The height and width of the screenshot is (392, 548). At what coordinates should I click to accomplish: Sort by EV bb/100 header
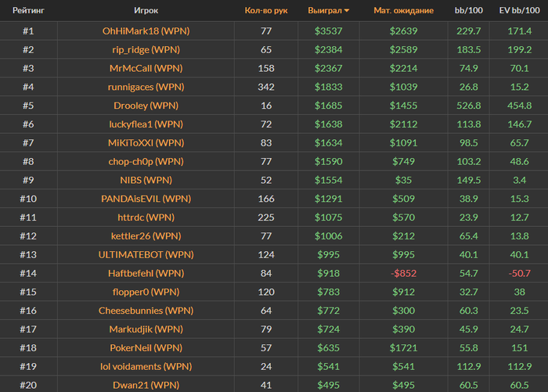[x=517, y=11]
